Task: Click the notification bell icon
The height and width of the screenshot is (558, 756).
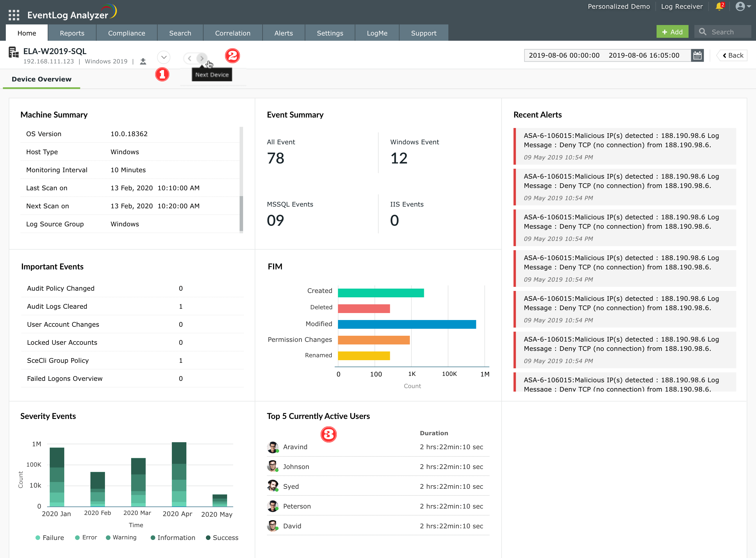Action: pos(719,6)
